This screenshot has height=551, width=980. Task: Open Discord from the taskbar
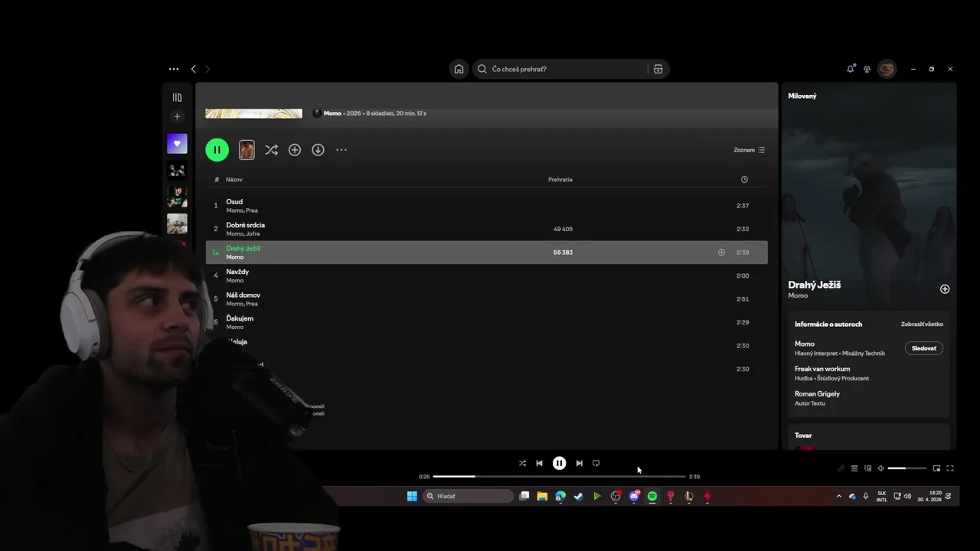pos(634,496)
